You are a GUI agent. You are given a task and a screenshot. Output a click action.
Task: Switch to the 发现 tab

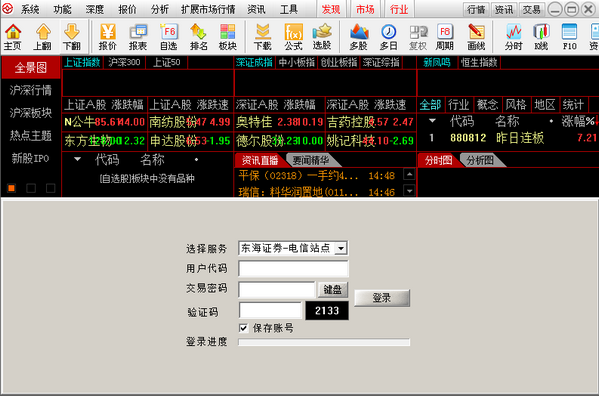pos(331,9)
